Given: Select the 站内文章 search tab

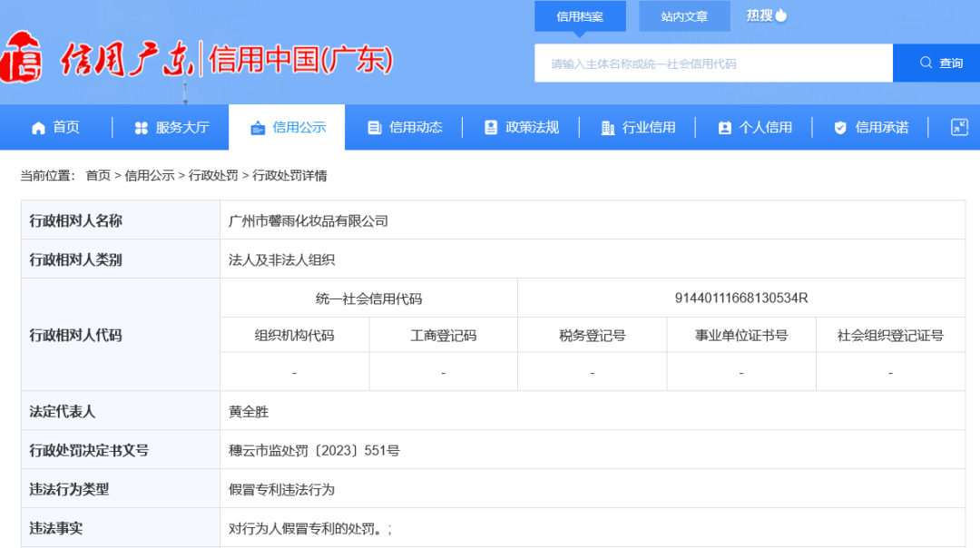Looking at the screenshot, I should pyautogui.click(x=684, y=17).
